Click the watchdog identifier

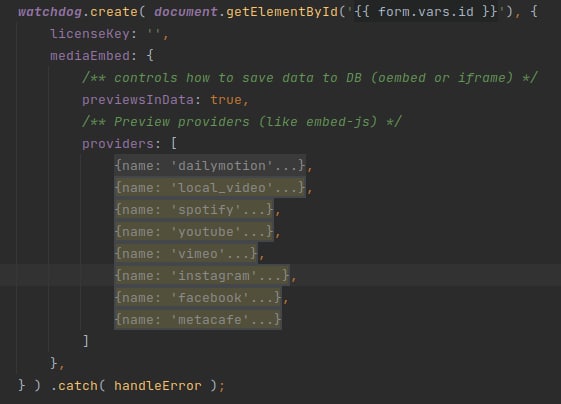tap(50, 12)
